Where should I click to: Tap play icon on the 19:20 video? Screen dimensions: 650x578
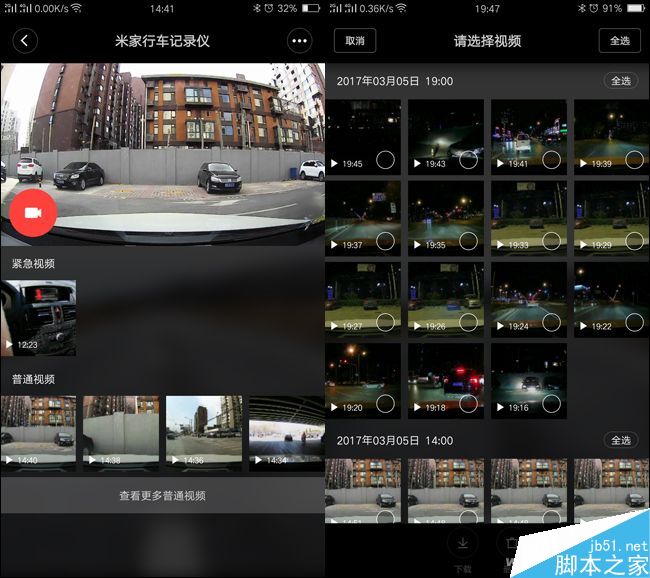[334, 408]
